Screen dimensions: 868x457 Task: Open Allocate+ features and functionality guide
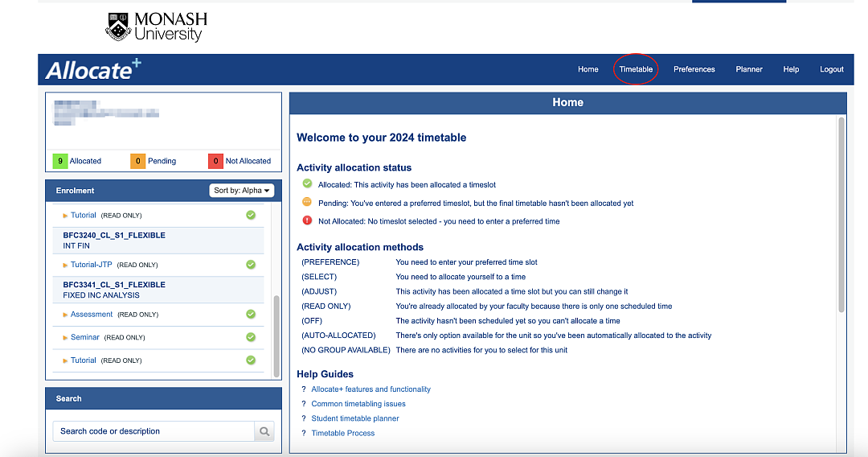click(x=371, y=389)
